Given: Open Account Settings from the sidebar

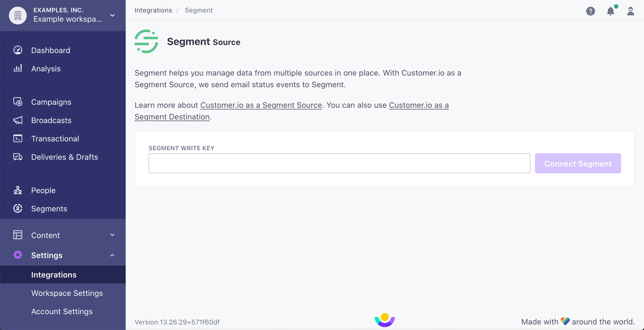Looking at the screenshot, I should (62, 311).
